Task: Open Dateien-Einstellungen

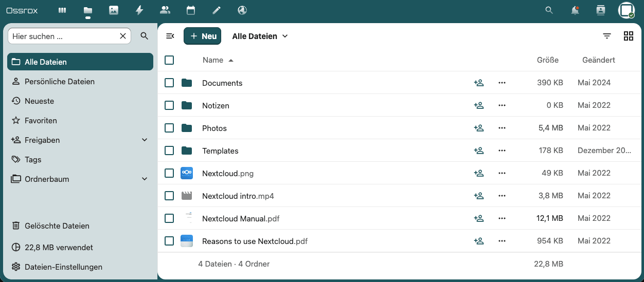Action: (80, 267)
